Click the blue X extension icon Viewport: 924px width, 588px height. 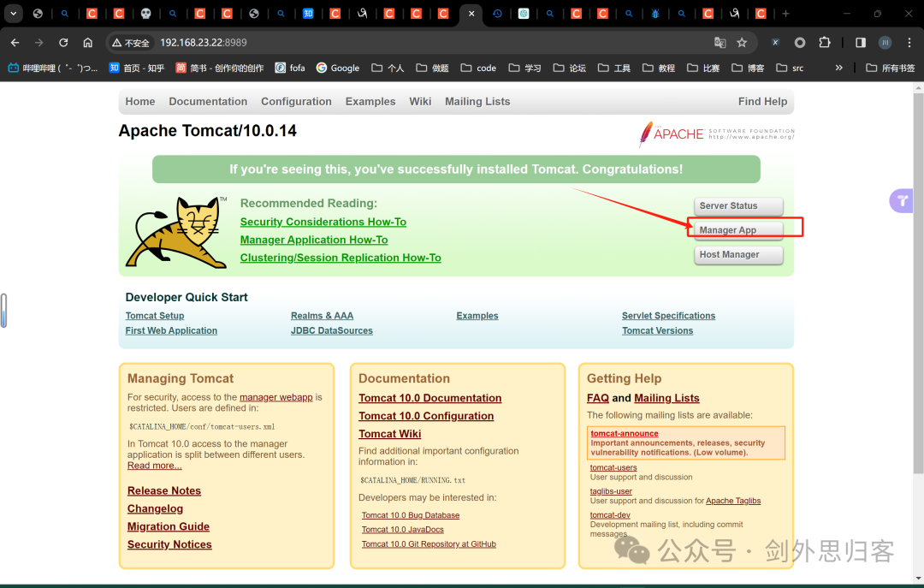pos(775,43)
